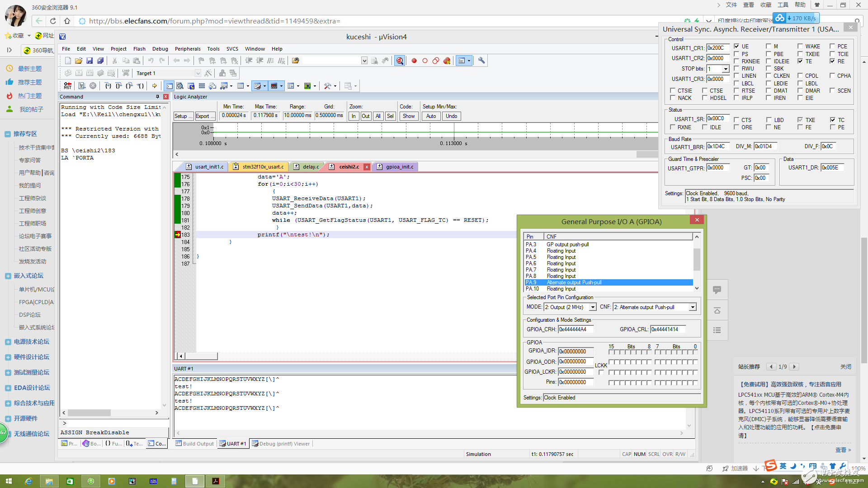Image resolution: width=868 pixels, height=488 pixels.
Task: Click the Step Into braces icon
Action: point(108,86)
